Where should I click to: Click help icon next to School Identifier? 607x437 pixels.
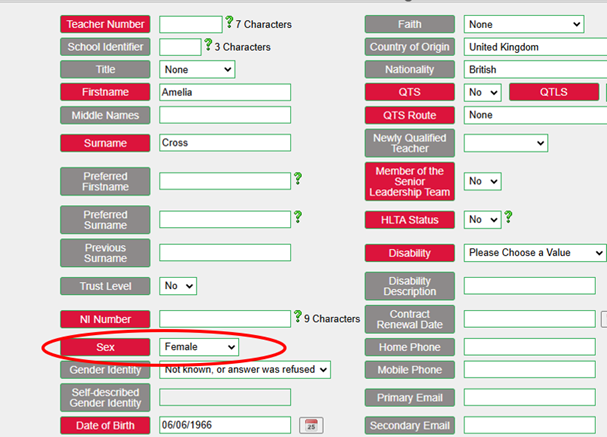(x=208, y=45)
